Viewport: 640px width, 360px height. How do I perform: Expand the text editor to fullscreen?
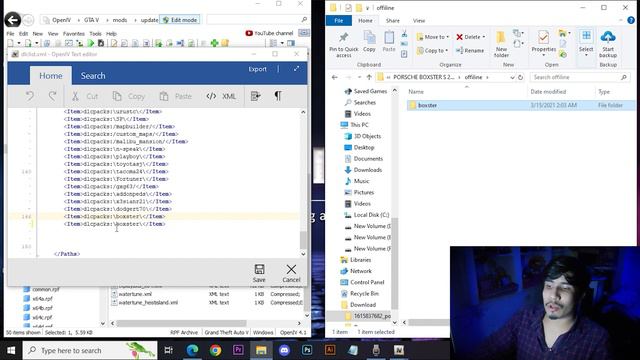click(x=296, y=69)
